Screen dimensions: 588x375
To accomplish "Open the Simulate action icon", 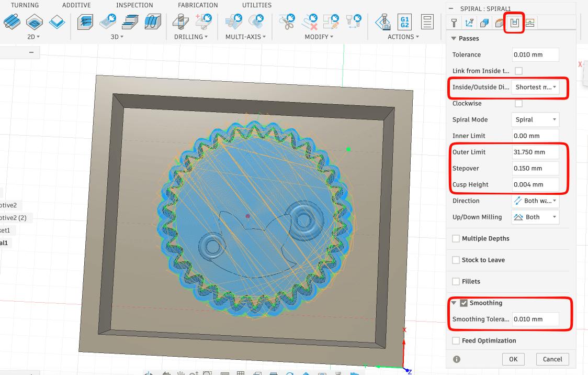I will tap(383, 22).
